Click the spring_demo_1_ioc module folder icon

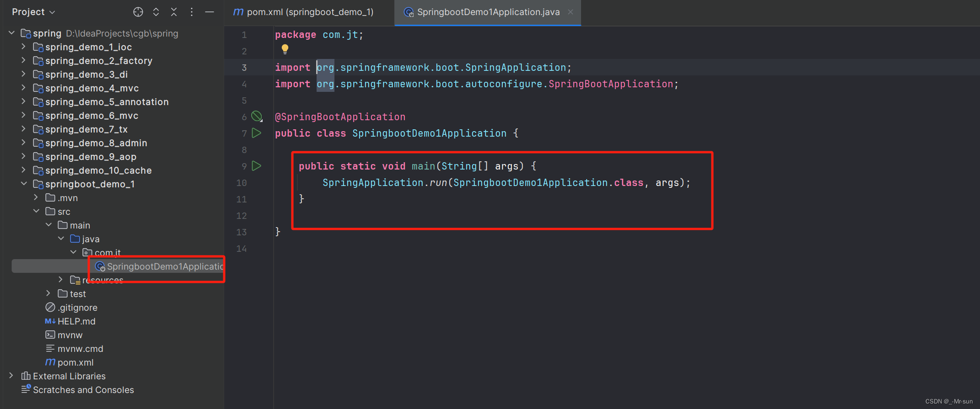click(38, 47)
